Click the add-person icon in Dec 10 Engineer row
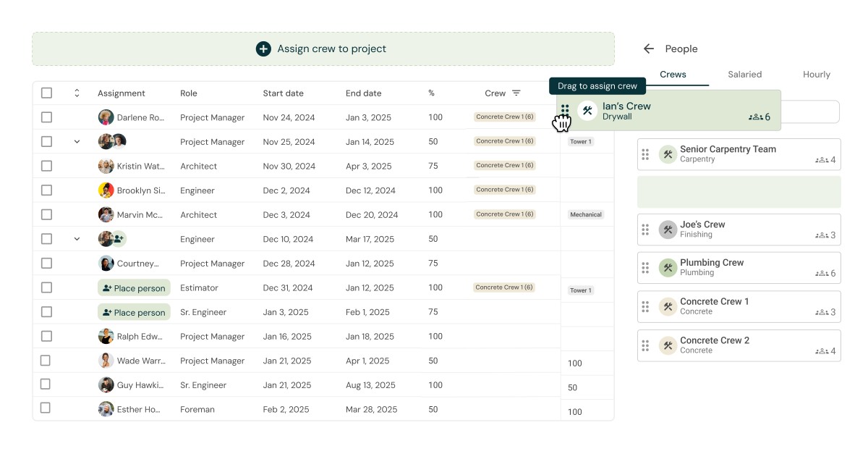This screenshot has height=454, width=868. [119, 238]
